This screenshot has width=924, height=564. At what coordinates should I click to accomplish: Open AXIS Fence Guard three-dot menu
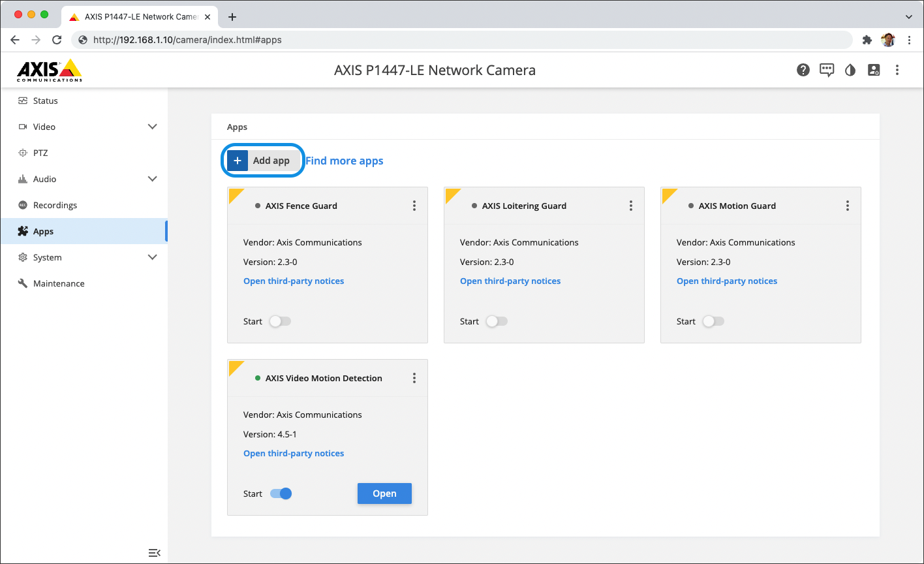[x=414, y=206]
